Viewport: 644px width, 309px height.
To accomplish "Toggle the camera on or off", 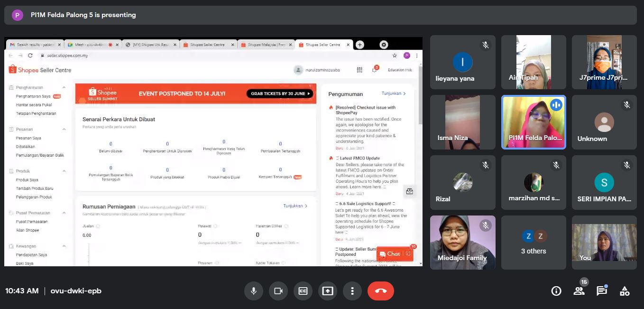I will [x=278, y=291].
